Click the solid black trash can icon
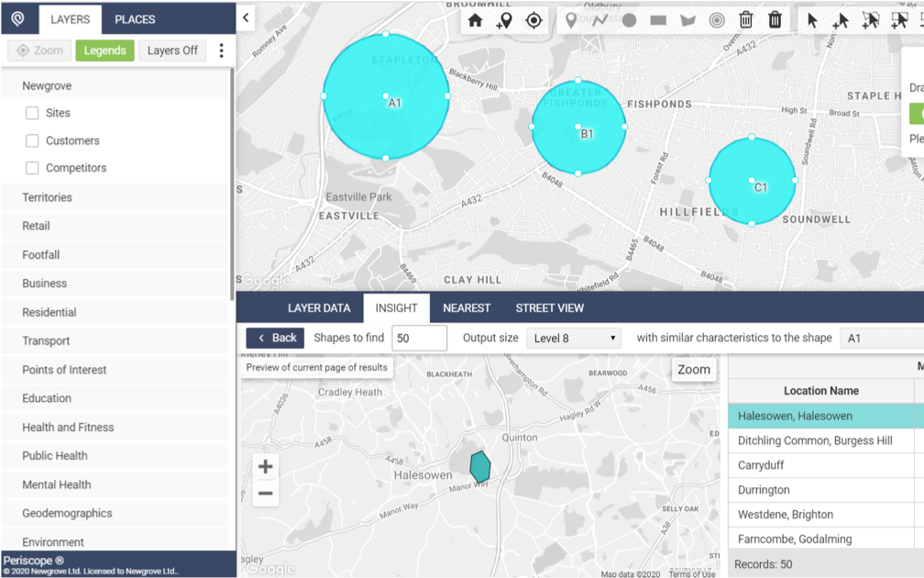Viewport: 924px width, 578px height. click(x=775, y=20)
